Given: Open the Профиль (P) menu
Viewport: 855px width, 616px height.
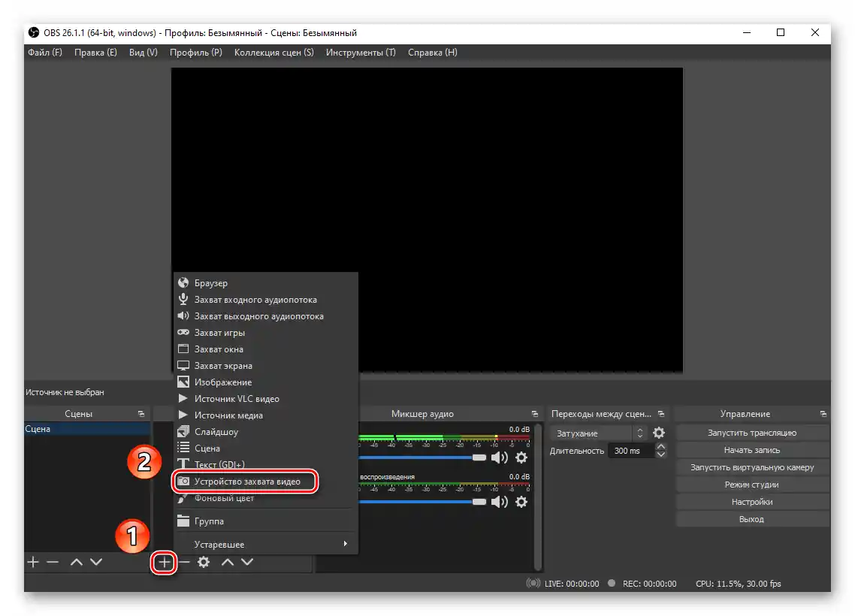Looking at the screenshot, I should 196,53.
